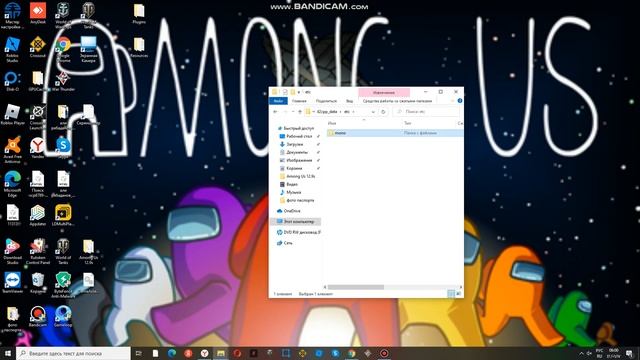Open Roblox Studio desktop shortcut
The height and width of the screenshot is (360, 640).
pyautogui.click(x=12, y=49)
